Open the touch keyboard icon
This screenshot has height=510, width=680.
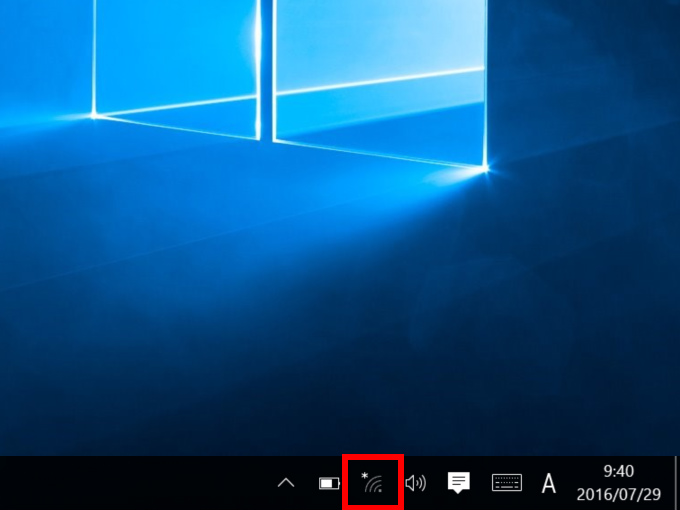tap(507, 483)
